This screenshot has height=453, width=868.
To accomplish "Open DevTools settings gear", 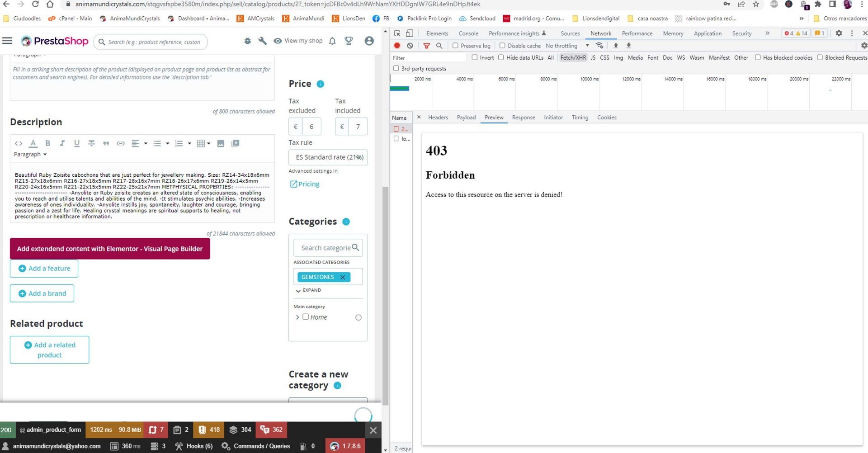I will coord(839,33).
